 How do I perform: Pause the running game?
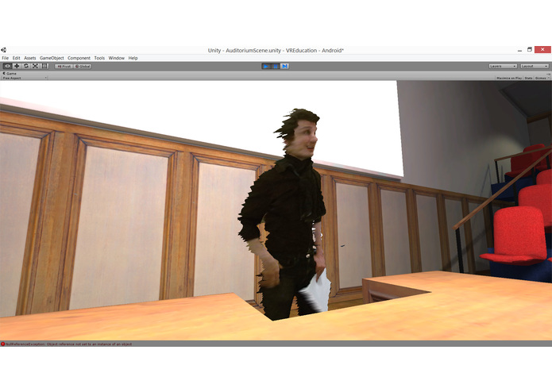point(276,66)
